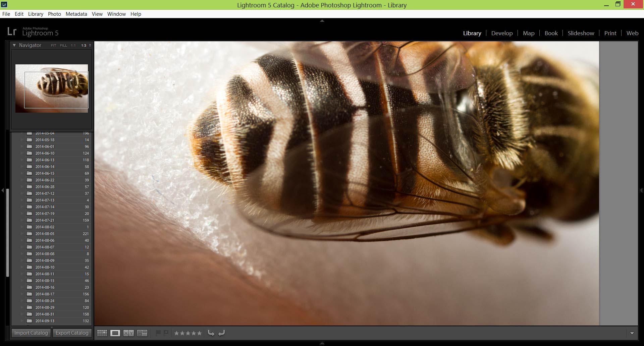
Task: Switch to Grid view in toolbar
Action: [x=102, y=333]
